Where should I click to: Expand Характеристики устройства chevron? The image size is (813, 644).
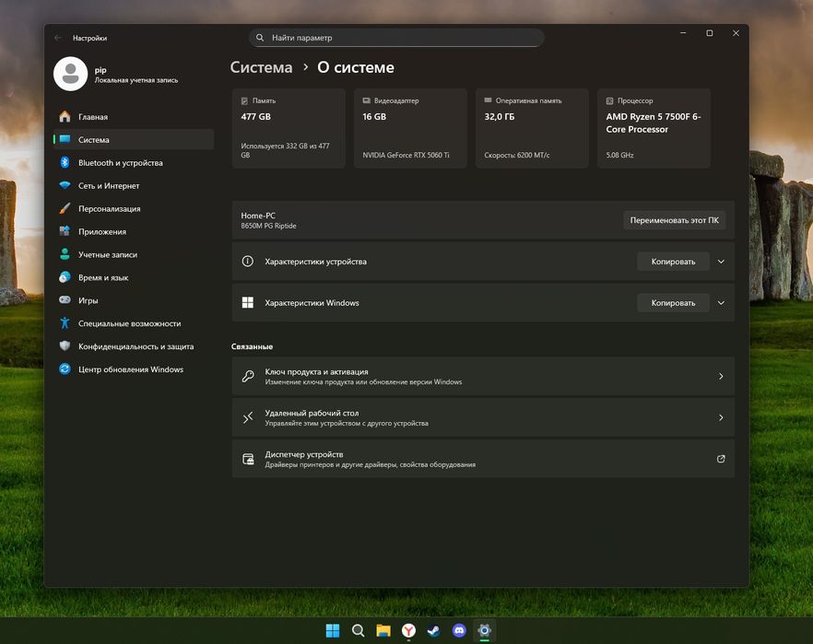tap(721, 262)
